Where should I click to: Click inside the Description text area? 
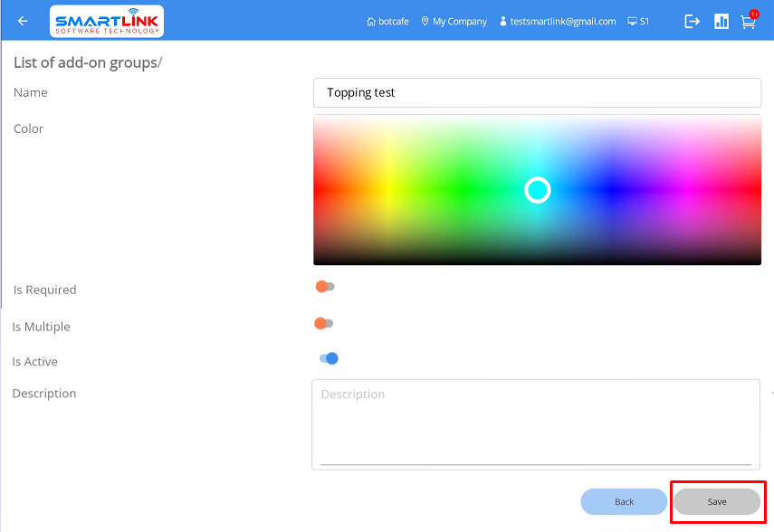click(535, 423)
